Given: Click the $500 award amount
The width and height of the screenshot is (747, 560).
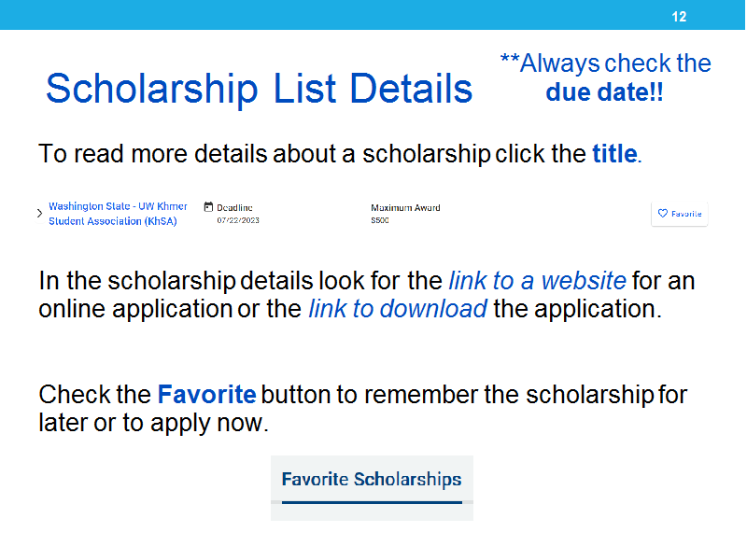Looking at the screenshot, I should (x=380, y=220).
